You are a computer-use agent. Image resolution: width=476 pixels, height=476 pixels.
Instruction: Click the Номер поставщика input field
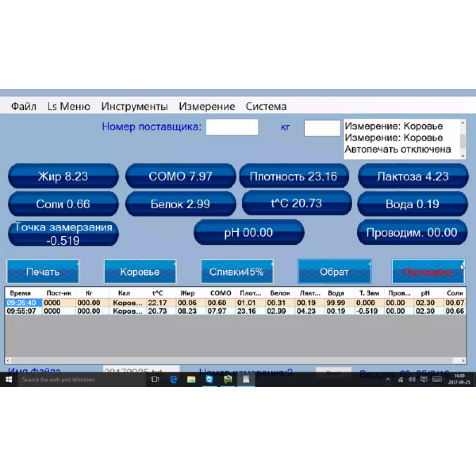click(232, 127)
